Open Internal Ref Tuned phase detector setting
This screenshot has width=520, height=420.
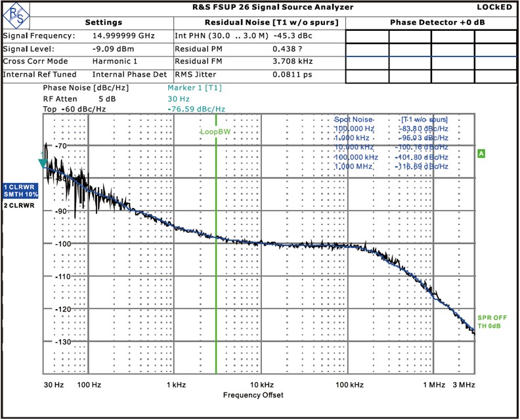coord(123,75)
